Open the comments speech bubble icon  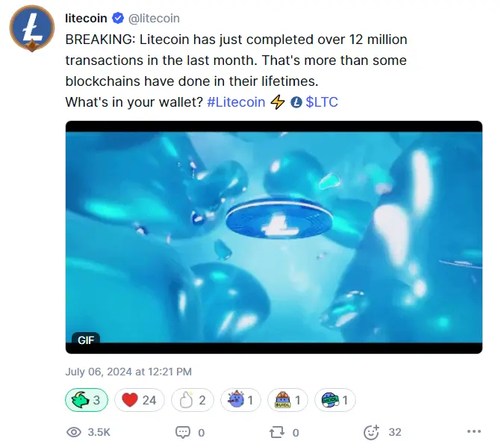pos(183,432)
